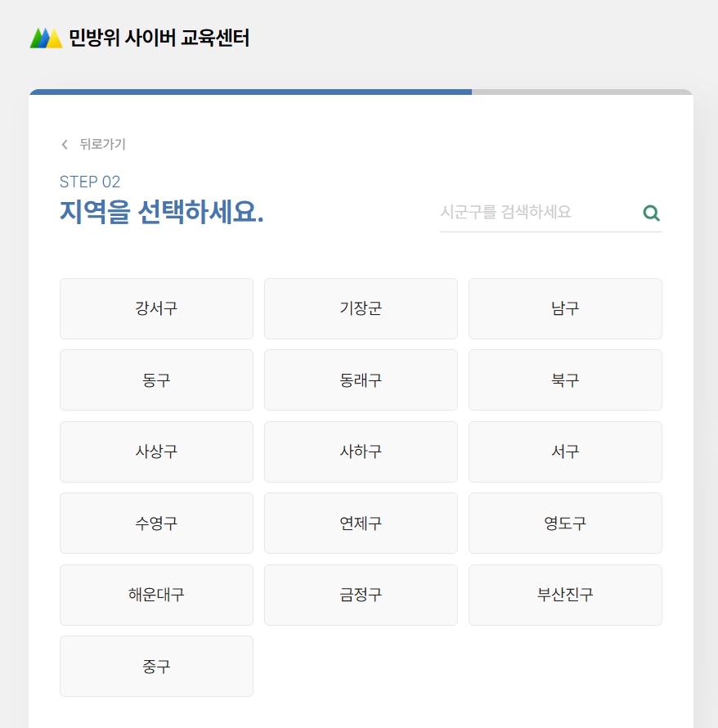Viewport: 718px width, 728px height.
Task: Select the 영도구 district
Action: tap(564, 523)
